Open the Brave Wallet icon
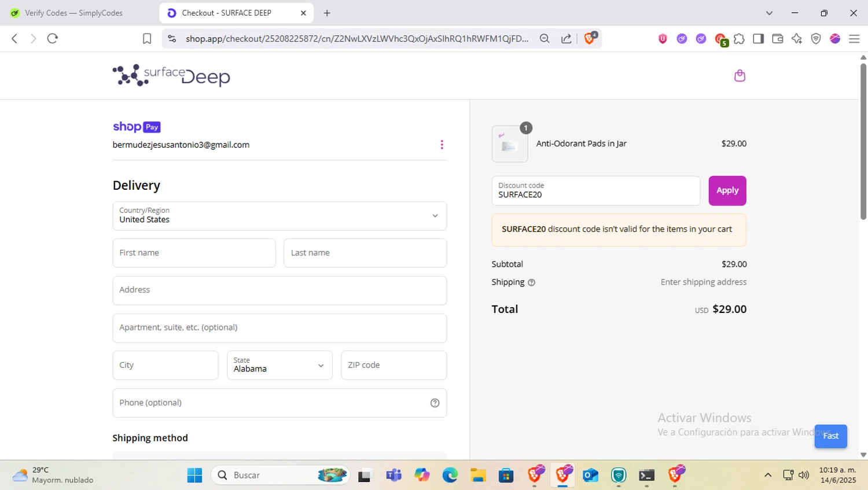Image resolution: width=868 pixels, height=490 pixels. [x=777, y=39]
